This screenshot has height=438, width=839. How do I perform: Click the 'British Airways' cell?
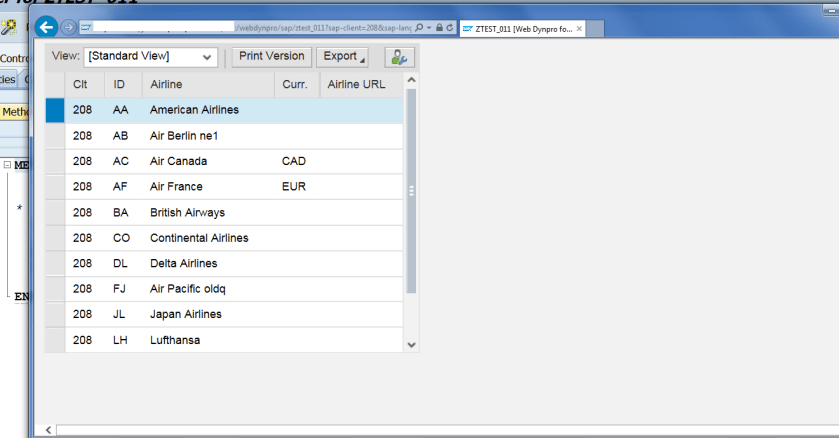pyautogui.click(x=209, y=212)
